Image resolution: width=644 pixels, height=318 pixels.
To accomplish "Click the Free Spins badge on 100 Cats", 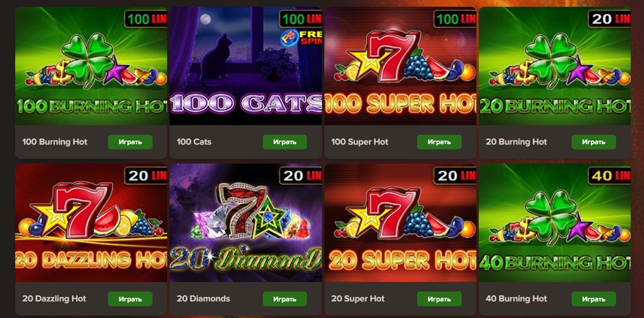I will tap(301, 37).
